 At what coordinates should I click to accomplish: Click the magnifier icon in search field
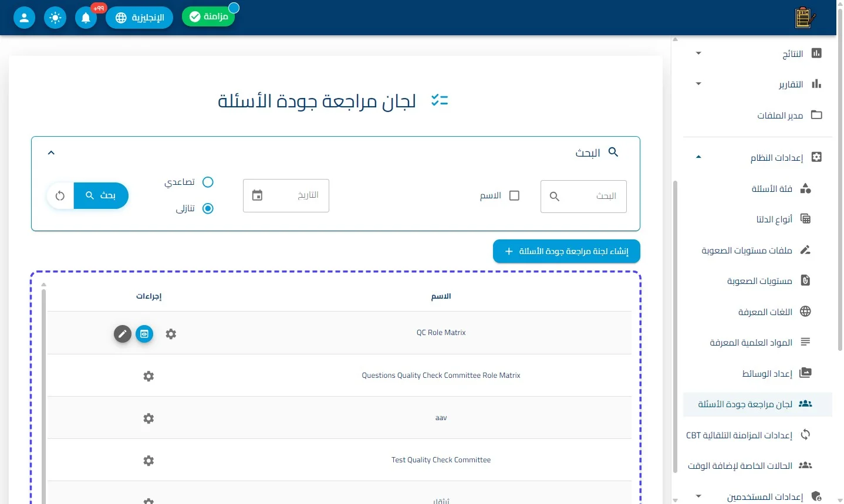point(554,197)
